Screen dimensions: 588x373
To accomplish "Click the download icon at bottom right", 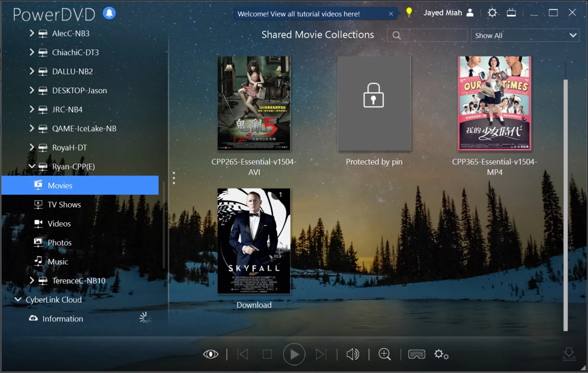I will [x=568, y=354].
